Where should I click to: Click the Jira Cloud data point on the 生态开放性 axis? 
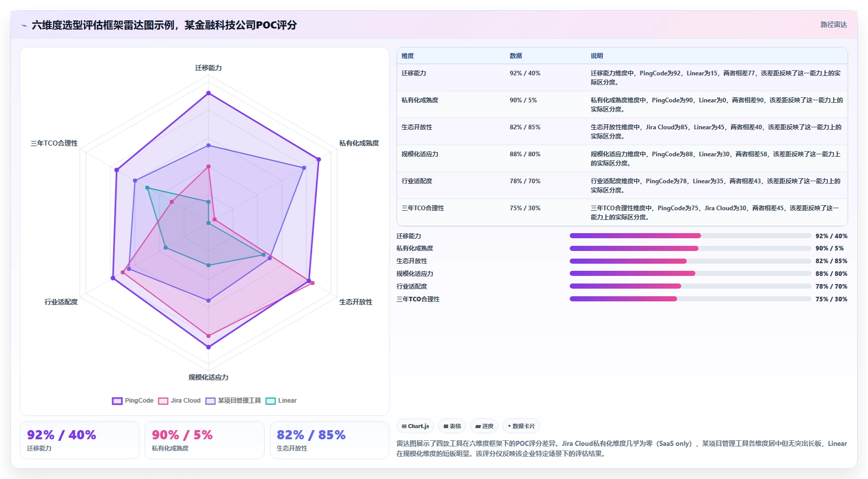point(313,283)
